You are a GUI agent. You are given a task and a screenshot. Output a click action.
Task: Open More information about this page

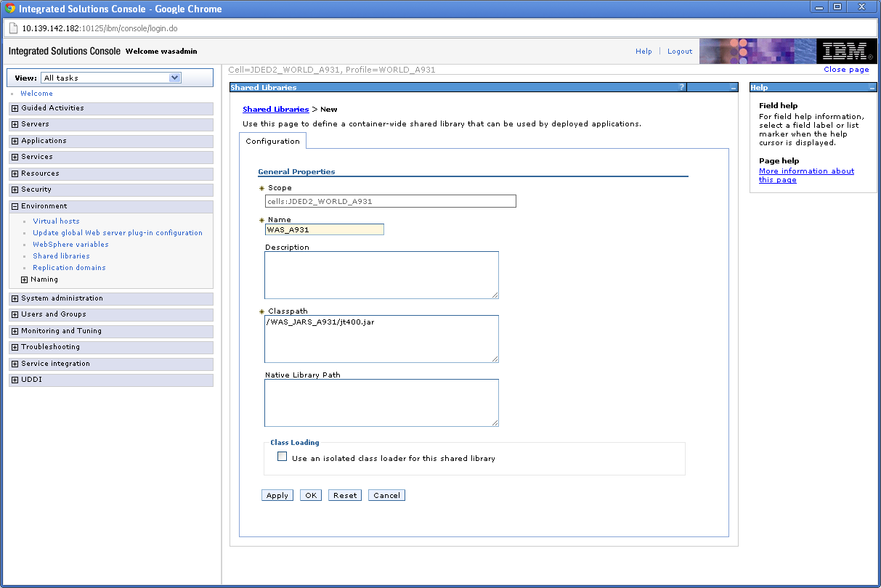click(x=806, y=176)
